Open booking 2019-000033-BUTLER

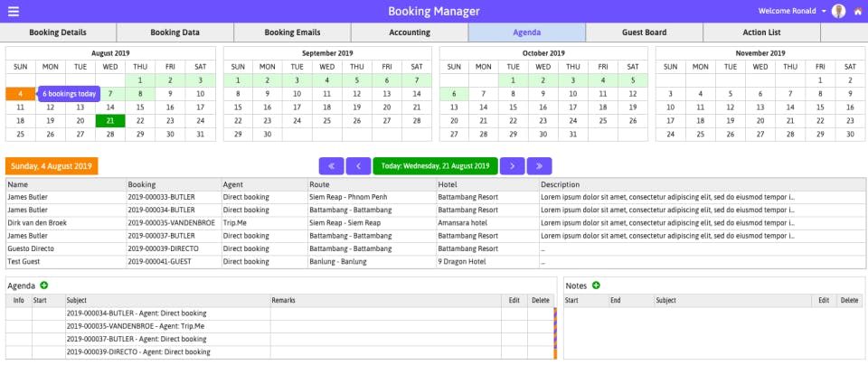click(161, 197)
